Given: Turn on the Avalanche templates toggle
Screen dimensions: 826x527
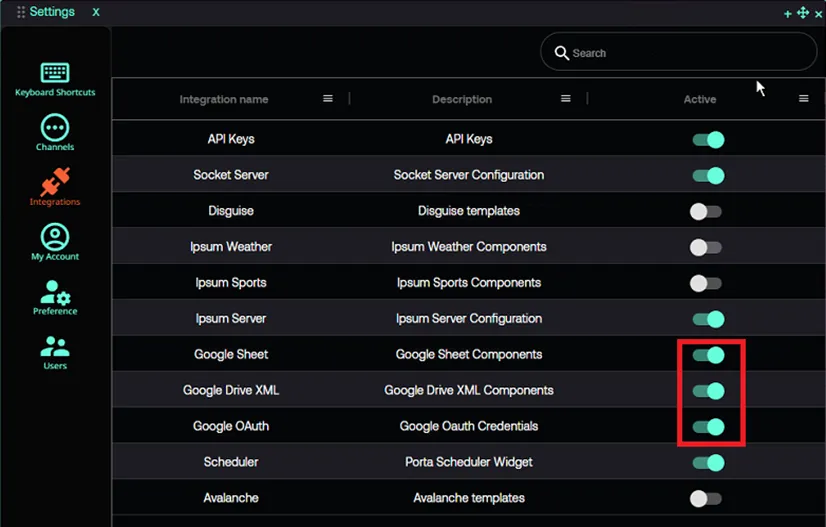Looking at the screenshot, I should [x=706, y=499].
